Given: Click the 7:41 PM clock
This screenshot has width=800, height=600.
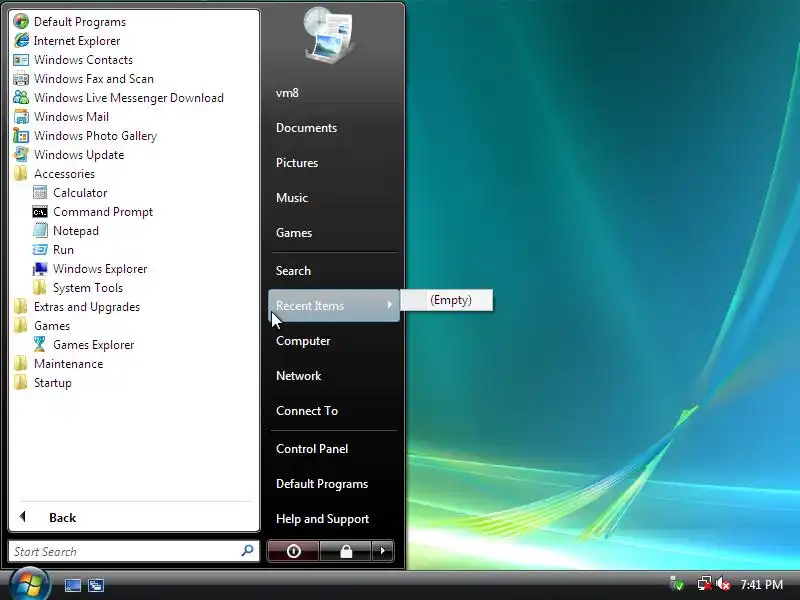Looking at the screenshot, I should (x=762, y=584).
